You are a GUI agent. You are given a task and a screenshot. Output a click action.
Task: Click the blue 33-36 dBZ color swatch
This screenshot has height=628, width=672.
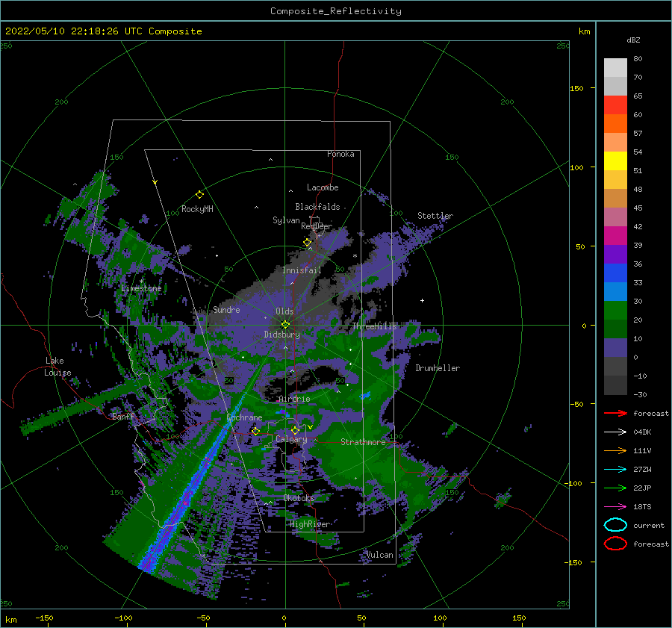[x=615, y=273]
